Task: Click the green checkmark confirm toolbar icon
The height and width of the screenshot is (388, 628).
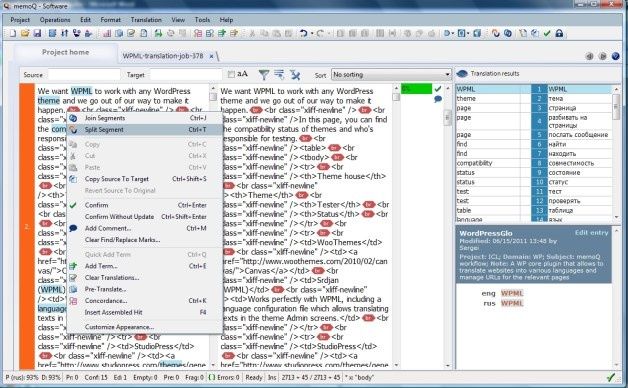Action: [547, 33]
